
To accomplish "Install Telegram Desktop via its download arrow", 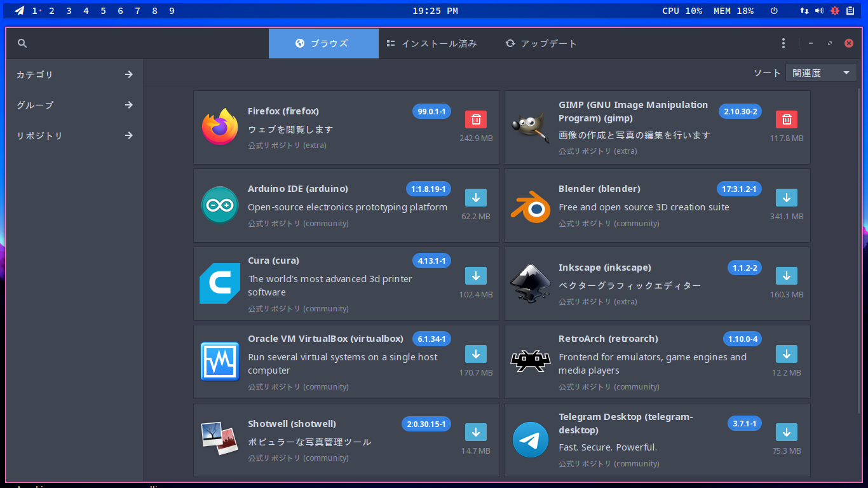I will point(787,432).
